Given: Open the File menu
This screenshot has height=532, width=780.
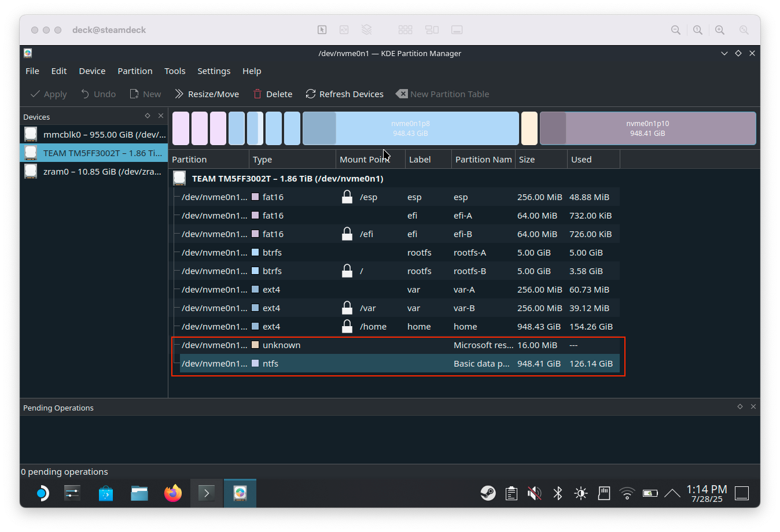Looking at the screenshot, I should pos(32,71).
